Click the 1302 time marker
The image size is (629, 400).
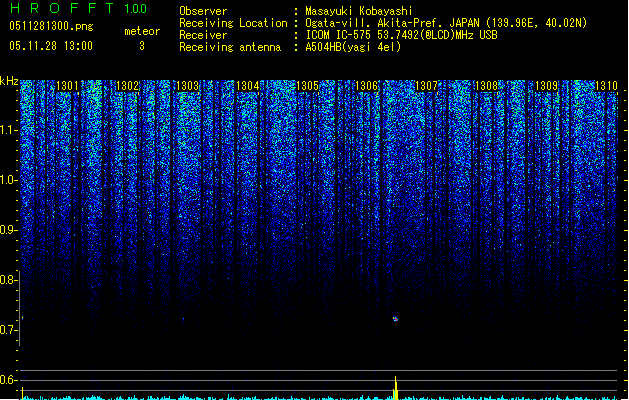pyautogui.click(x=127, y=86)
